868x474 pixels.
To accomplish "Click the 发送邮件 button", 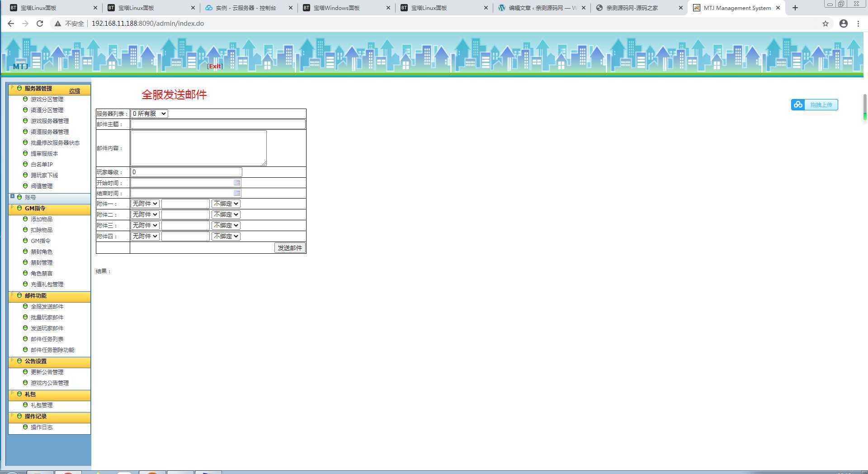I will click(290, 248).
